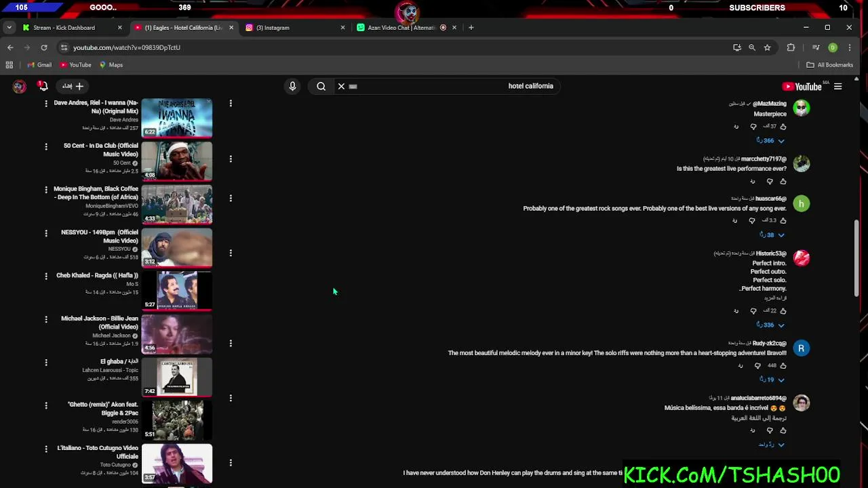The width and height of the screenshot is (868, 488).
Task: Expand the single reply under analuciabarreto6894 comment
Action: [x=772, y=445]
